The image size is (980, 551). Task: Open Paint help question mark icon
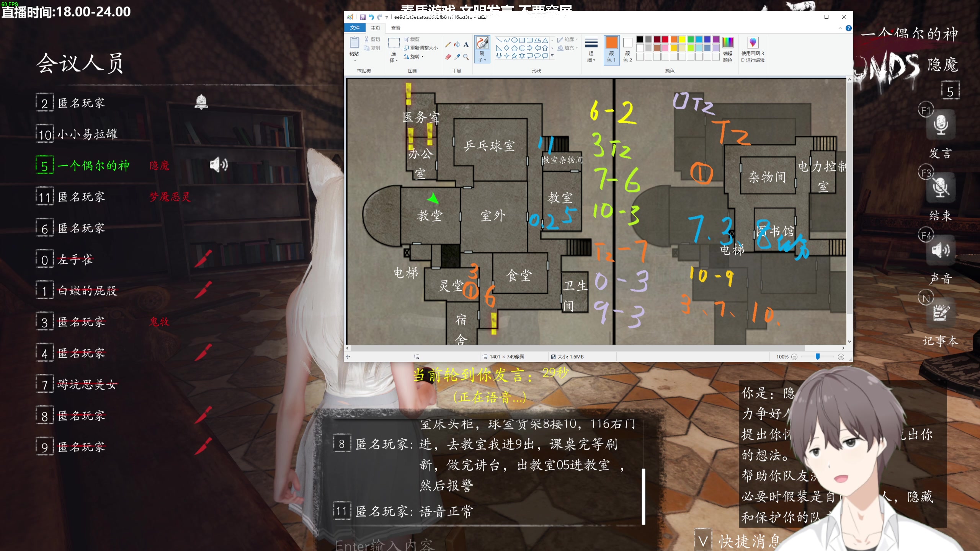tap(849, 28)
